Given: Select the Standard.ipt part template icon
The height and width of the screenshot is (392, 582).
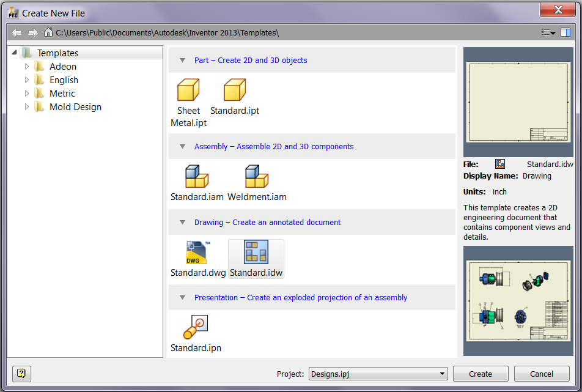Looking at the screenshot, I should pyautogui.click(x=235, y=90).
